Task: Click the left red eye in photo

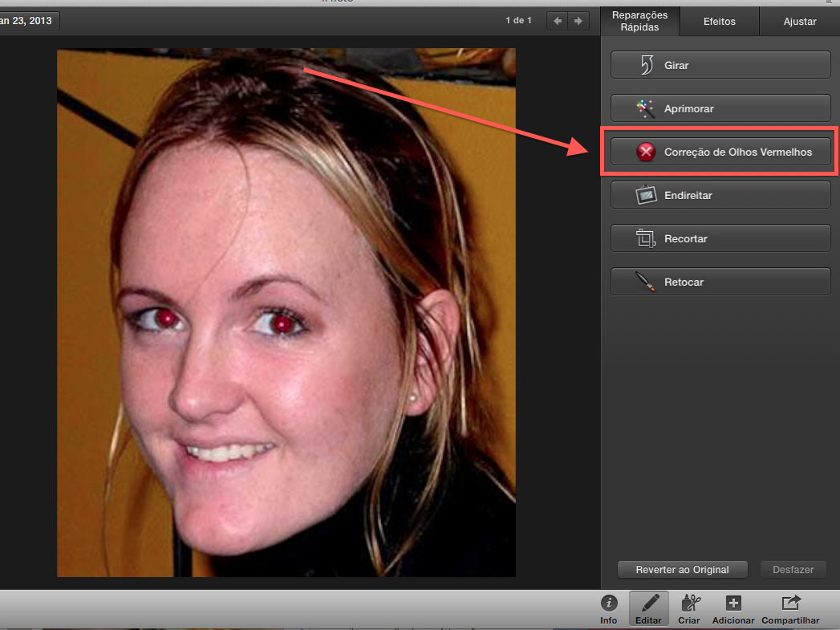Action: pyautogui.click(x=167, y=319)
